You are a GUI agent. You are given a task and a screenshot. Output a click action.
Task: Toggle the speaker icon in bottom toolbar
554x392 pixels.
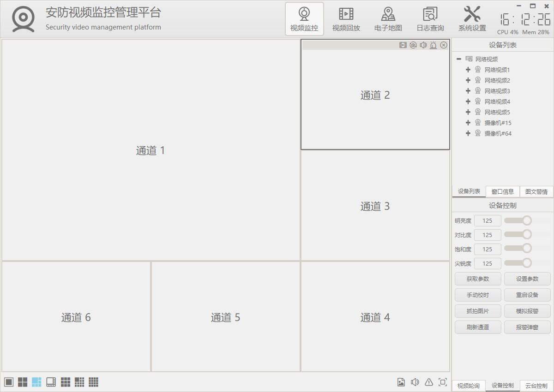tap(415, 382)
